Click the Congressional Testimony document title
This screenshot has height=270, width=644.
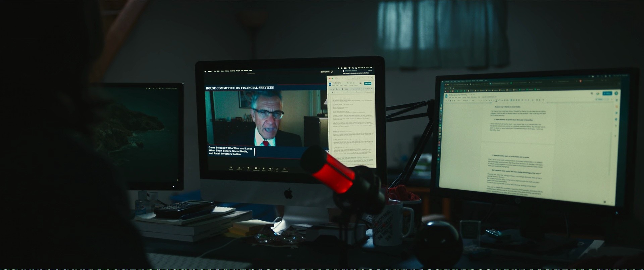click(x=458, y=95)
